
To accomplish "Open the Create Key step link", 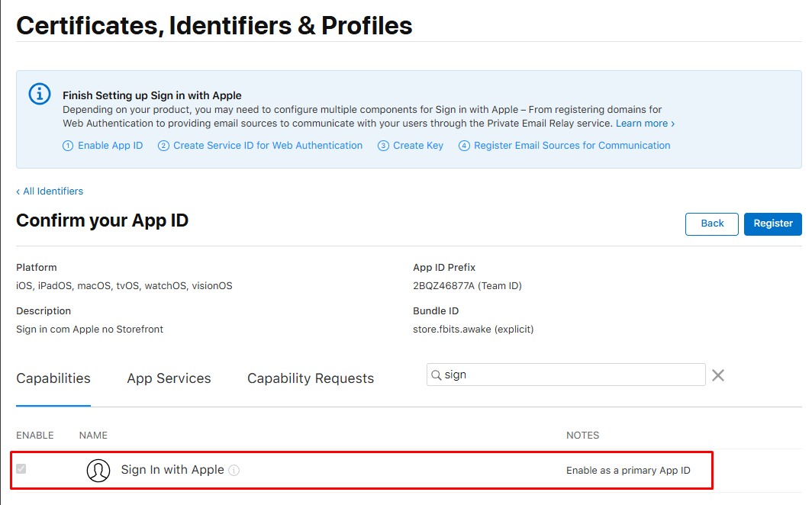I will pos(411,146).
